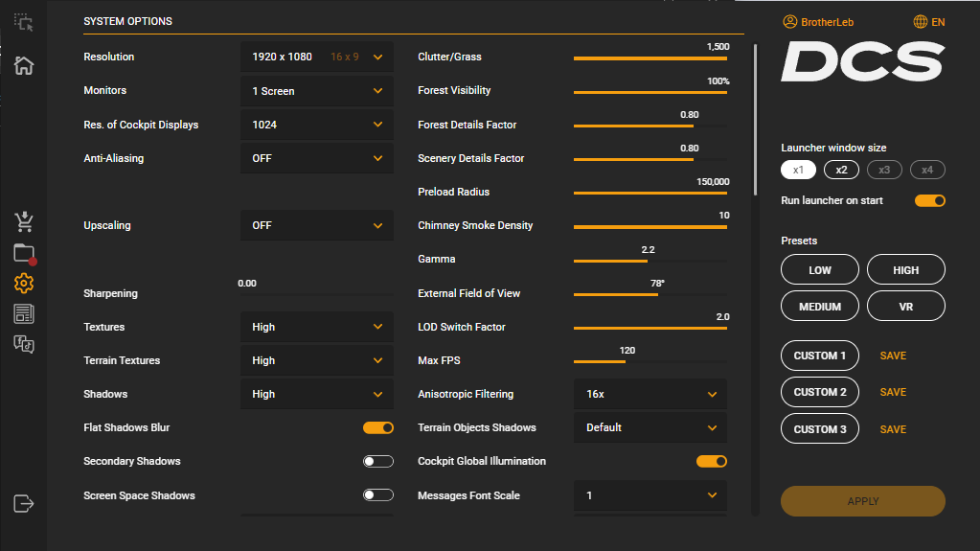Turn off Run launcher on start
This screenshot has height=551, width=980.
tap(930, 201)
